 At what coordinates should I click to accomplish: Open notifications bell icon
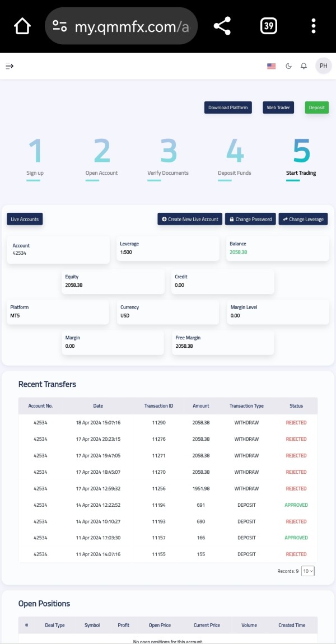304,66
